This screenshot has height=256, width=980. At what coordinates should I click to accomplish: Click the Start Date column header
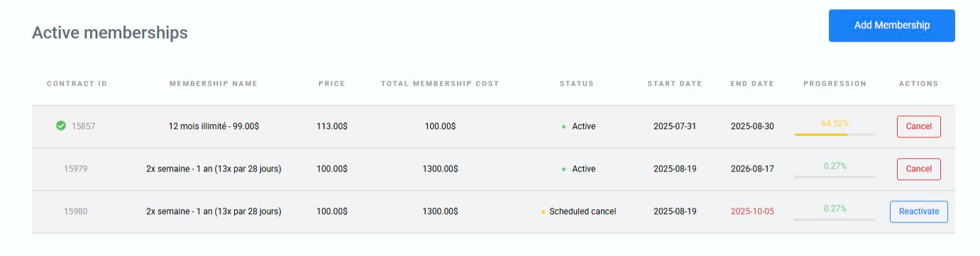coord(674,84)
